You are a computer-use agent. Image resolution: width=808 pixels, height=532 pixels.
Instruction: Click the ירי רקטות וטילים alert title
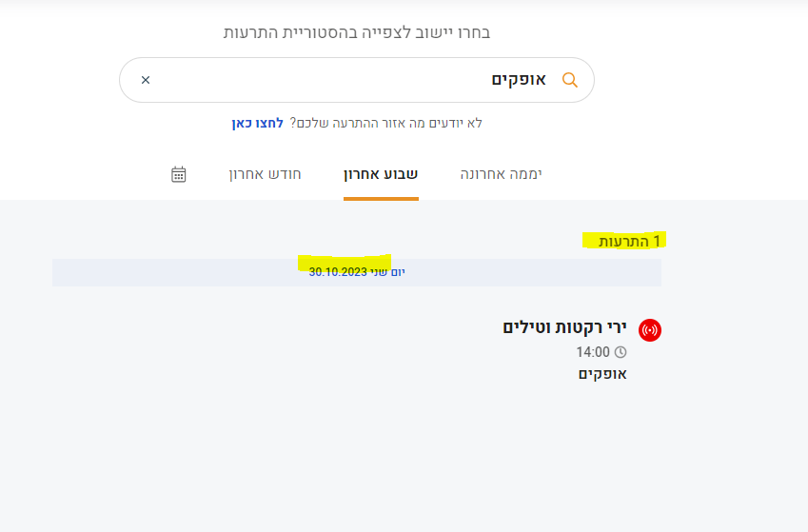click(564, 327)
